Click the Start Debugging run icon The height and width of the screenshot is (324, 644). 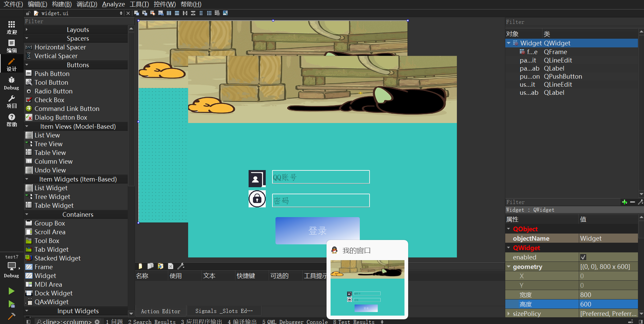coord(11,304)
